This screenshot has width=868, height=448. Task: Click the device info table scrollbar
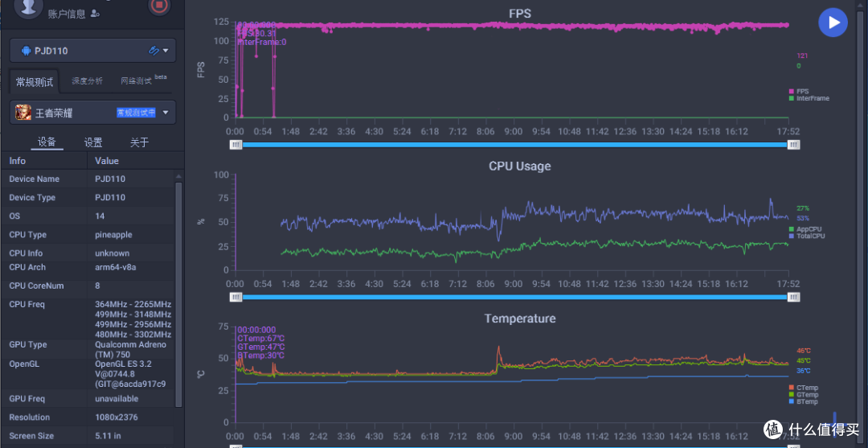178,294
